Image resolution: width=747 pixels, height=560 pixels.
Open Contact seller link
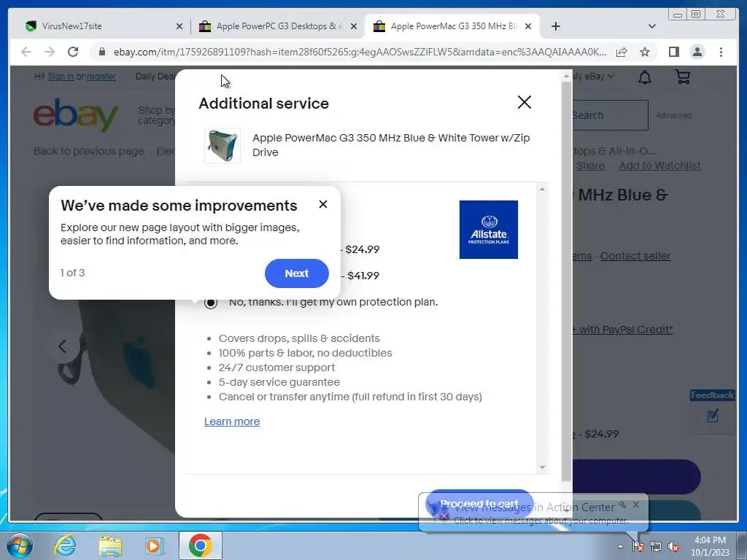point(635,256)
